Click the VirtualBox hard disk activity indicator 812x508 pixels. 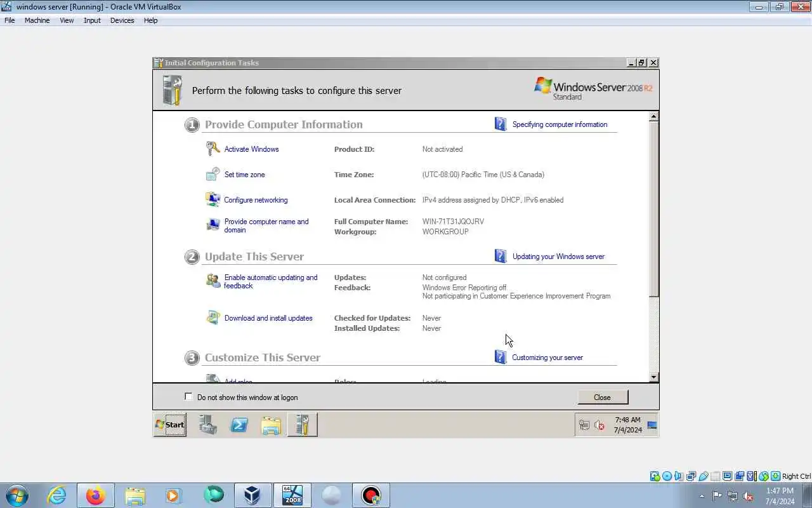coord(655,476)
